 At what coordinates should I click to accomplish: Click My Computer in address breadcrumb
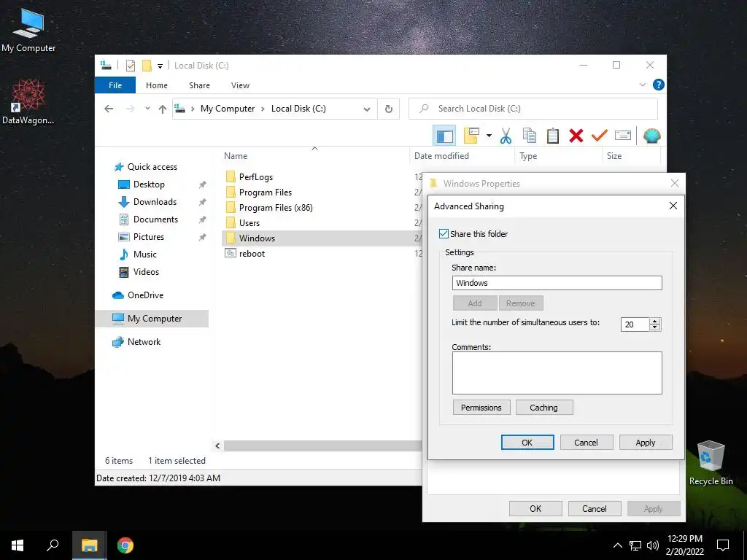click(228, 109)
